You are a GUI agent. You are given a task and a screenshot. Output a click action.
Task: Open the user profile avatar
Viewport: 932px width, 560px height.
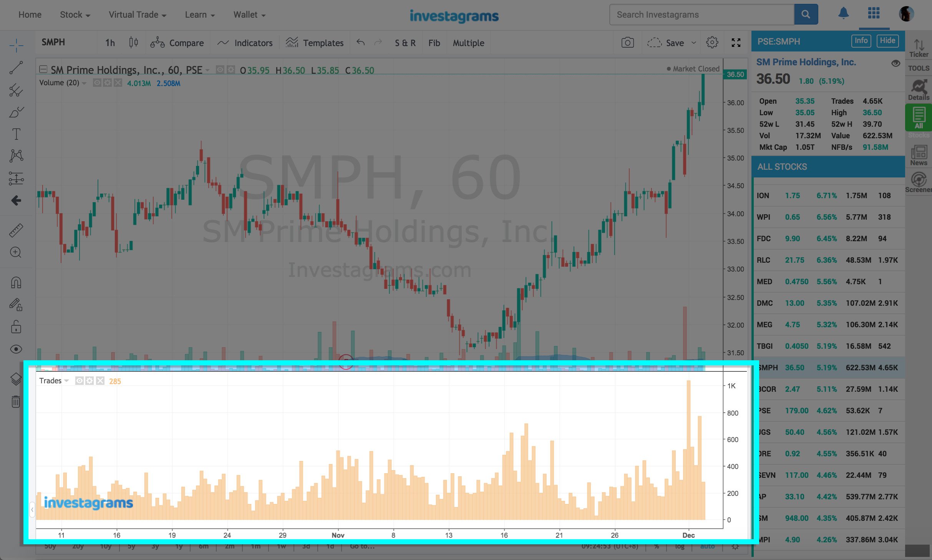point(906,14)
